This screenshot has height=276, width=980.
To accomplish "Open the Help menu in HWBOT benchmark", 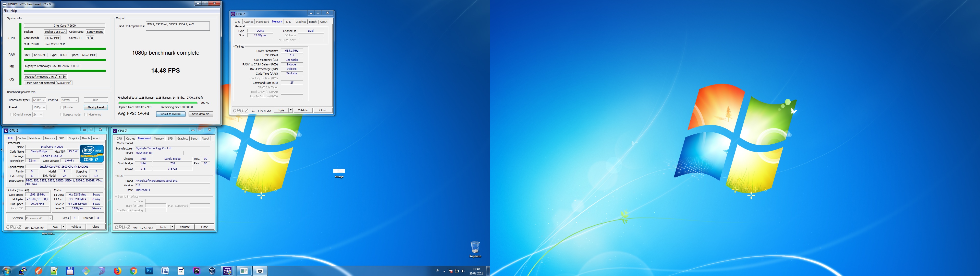I will [14, 11].
